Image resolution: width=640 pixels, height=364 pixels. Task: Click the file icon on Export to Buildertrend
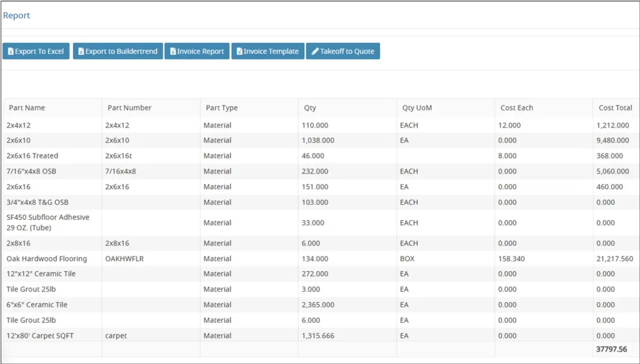coord(81,51)
